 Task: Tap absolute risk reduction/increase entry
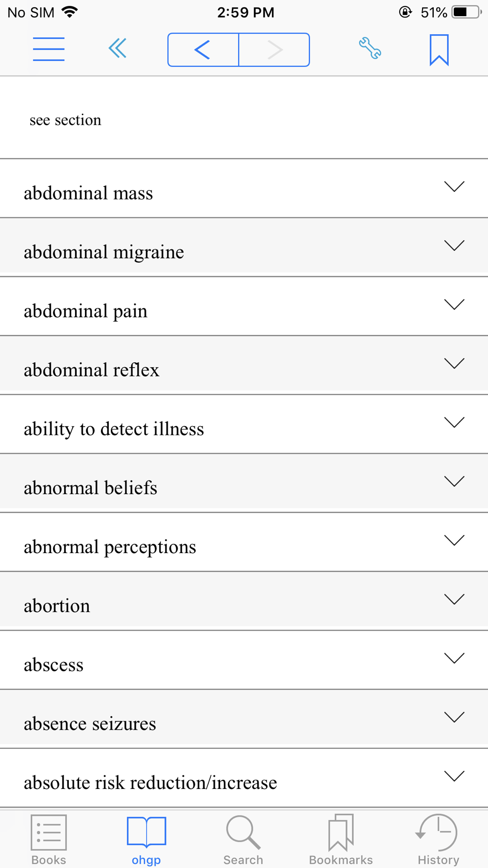244,778
